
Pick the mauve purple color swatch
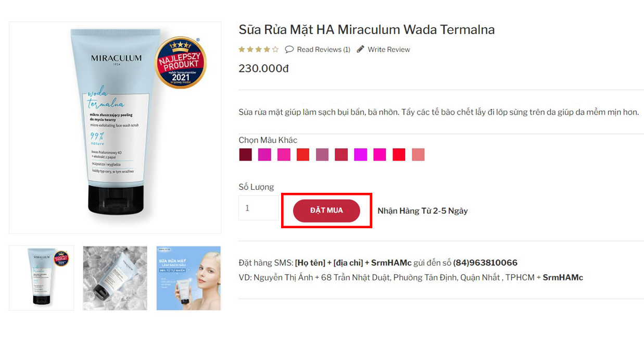pos(322,155)
